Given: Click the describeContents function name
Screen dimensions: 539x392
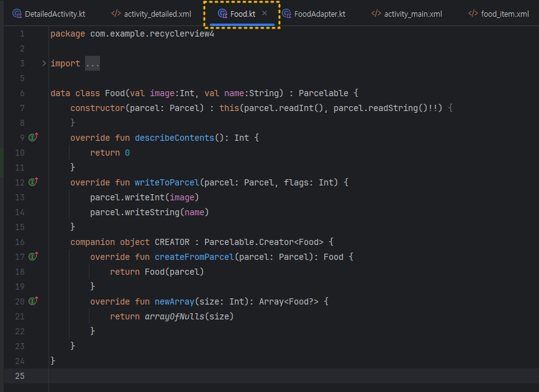Looking at the screenshot, I should (174, 138).
